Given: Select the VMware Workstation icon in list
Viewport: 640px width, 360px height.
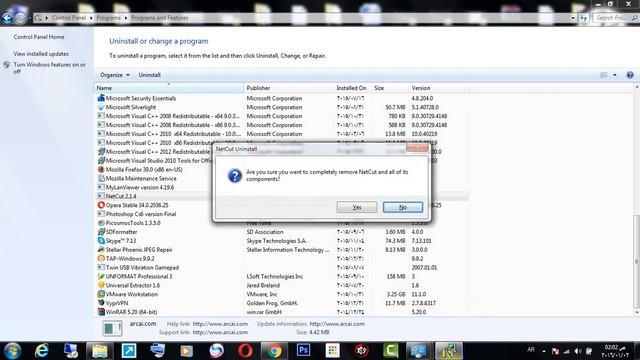Looking at the screenshot, I should (x=101, y=294).
